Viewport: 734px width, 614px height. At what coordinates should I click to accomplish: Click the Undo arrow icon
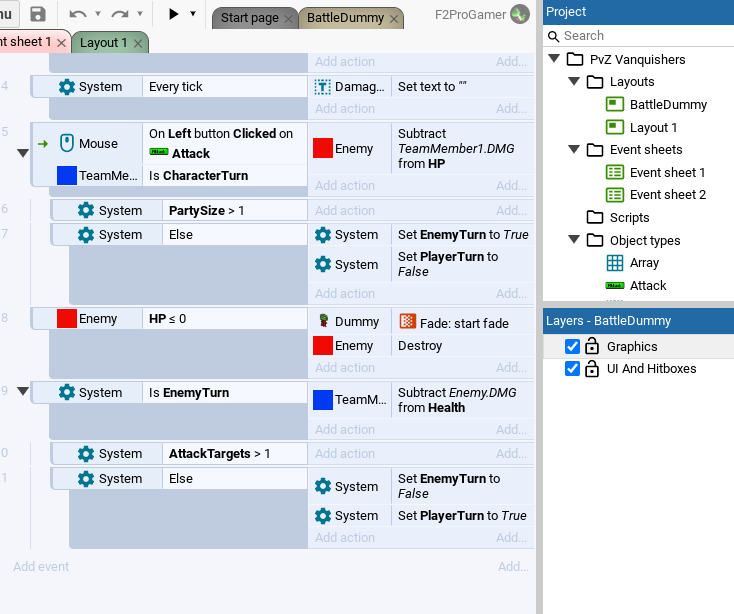tap(78, 14)
